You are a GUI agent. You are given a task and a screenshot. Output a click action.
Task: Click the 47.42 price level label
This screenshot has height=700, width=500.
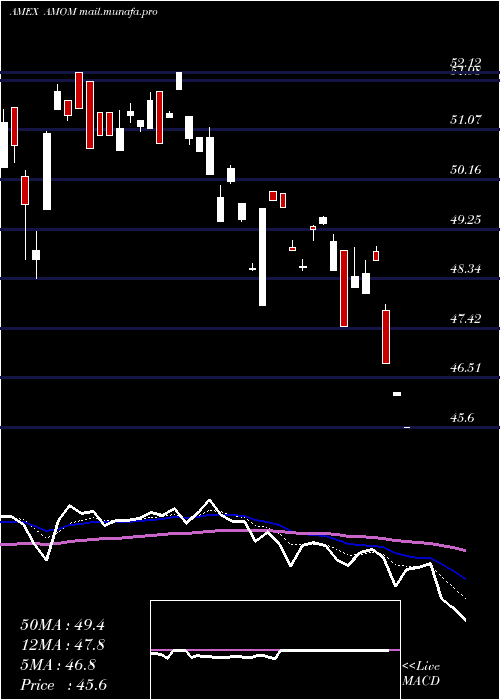[x=465, y=319]
